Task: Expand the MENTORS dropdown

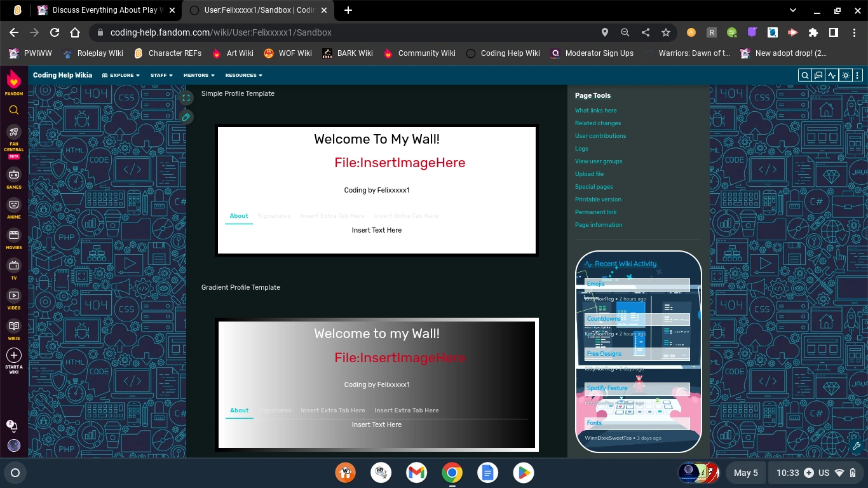Action: (x=198, y=75)
